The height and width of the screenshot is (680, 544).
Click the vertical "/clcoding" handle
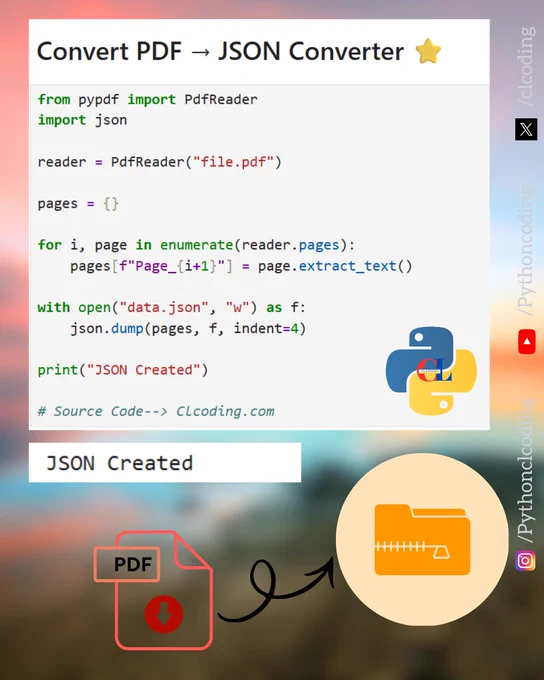[x=526, y=66]
